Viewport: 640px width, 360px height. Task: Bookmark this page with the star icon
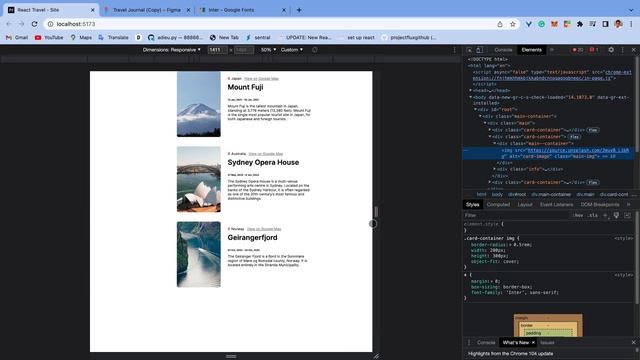point(513,24)
